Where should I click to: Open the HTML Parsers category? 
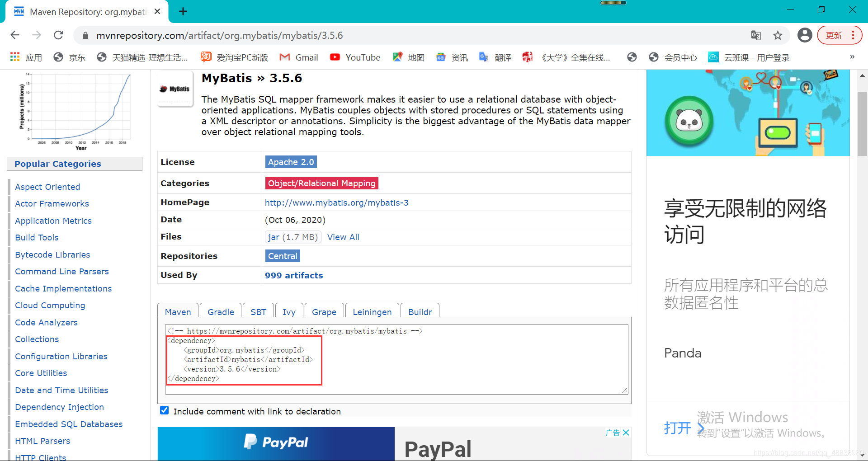42,441
